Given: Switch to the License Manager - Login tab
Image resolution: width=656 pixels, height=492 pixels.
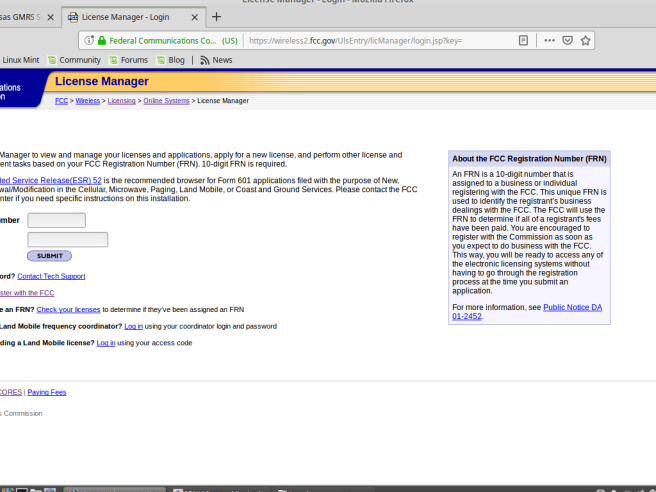Looking at the screenshot, I should tap(134, 17).
